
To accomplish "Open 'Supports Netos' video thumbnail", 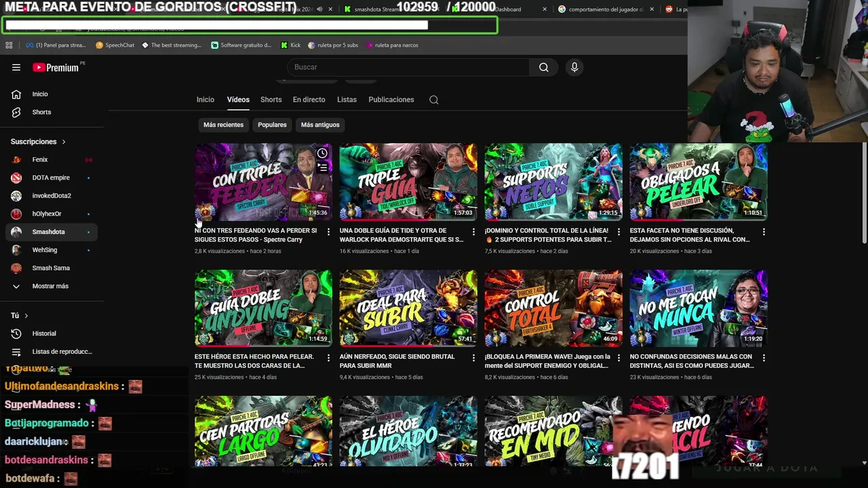I will (553, 182).
